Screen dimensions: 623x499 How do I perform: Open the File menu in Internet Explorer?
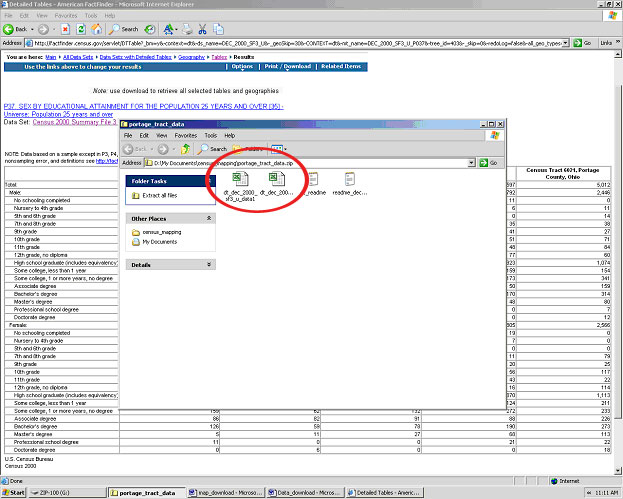[x=8, y=16]
